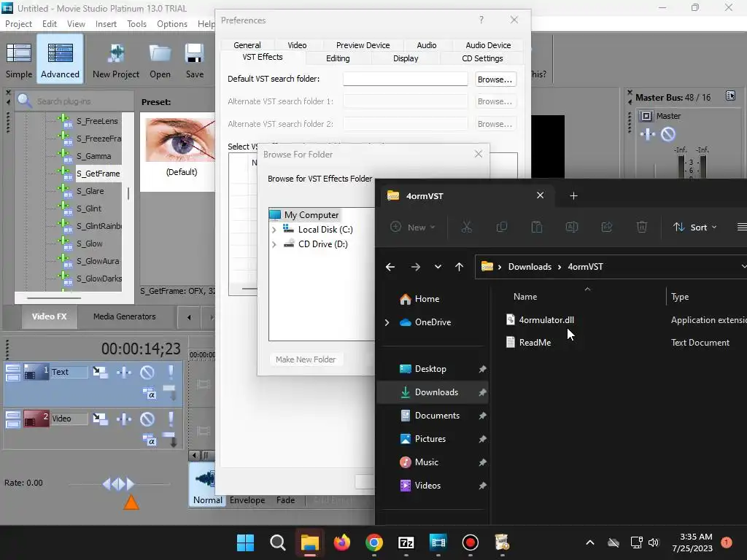
Task: Select the Envelope tool button
Action: pos(247,500)
